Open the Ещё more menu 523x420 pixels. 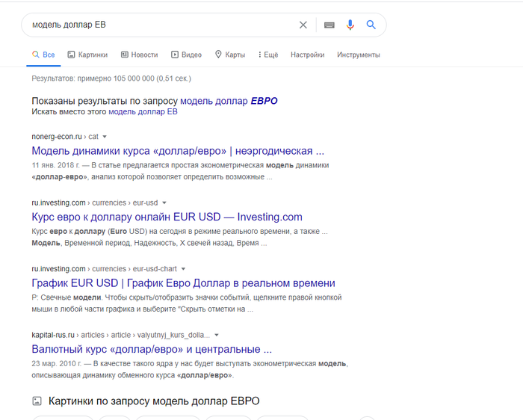pos(268,55)
